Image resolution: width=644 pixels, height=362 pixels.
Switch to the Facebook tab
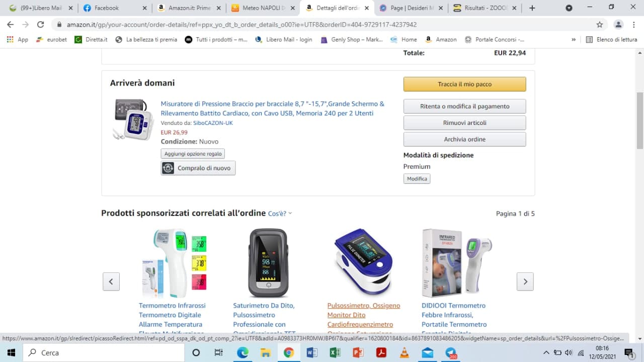point(115,8)
